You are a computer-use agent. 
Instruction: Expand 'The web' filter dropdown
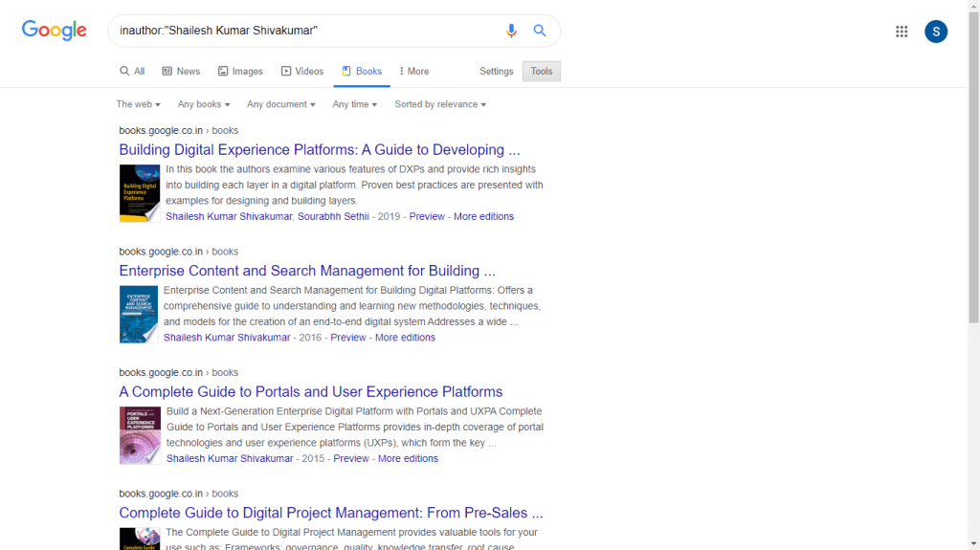click(x=138, y=104)
